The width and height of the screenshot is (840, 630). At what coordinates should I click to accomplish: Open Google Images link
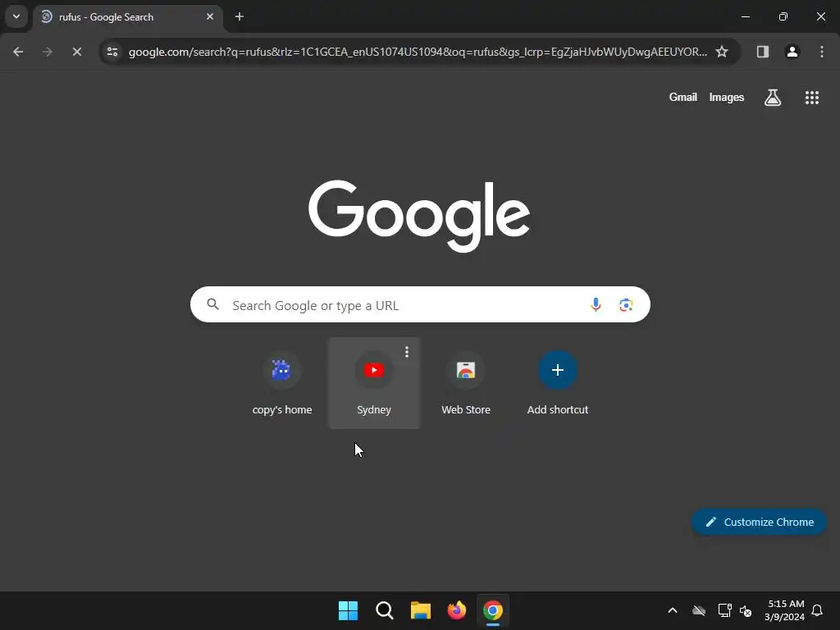pos(727,97)
